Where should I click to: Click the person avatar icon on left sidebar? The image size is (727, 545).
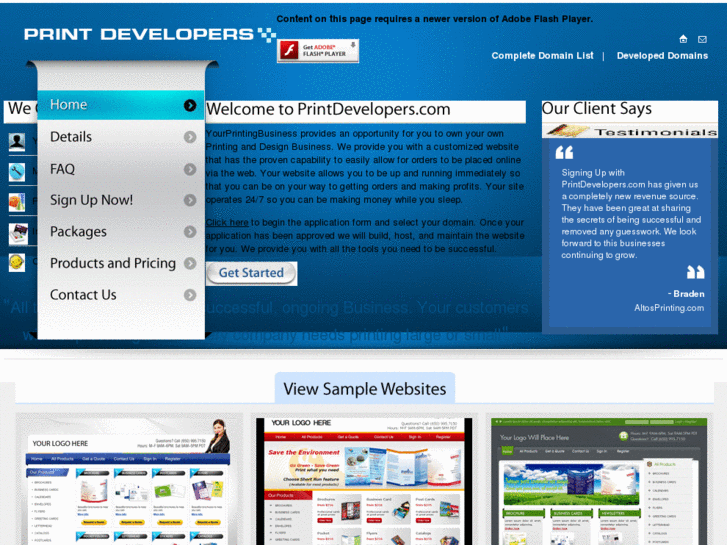coord(17,141)
